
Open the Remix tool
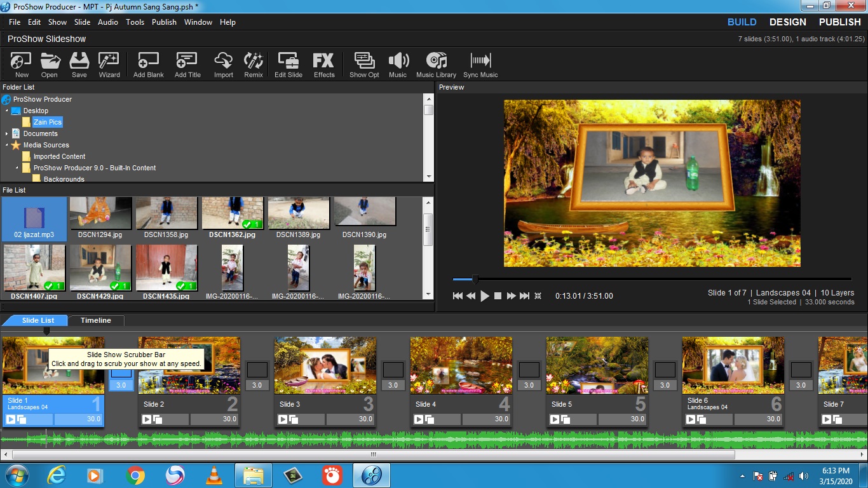point(254,65)
